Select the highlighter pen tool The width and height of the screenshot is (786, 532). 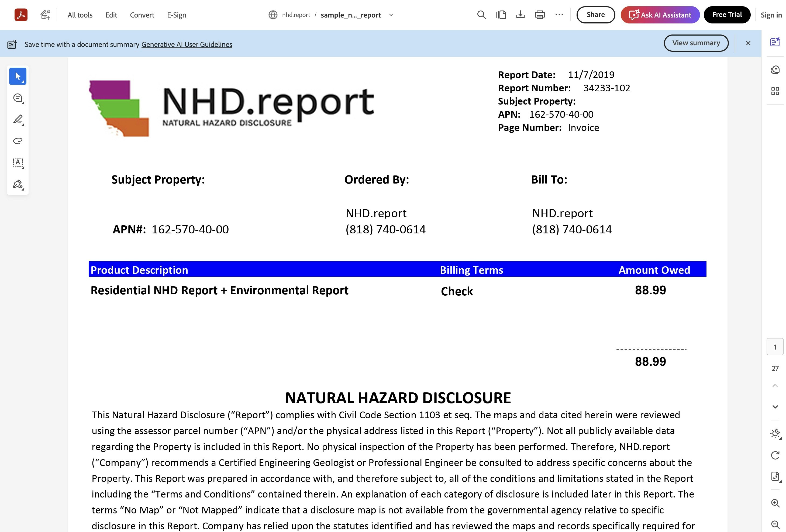click(x=18, y=119)
